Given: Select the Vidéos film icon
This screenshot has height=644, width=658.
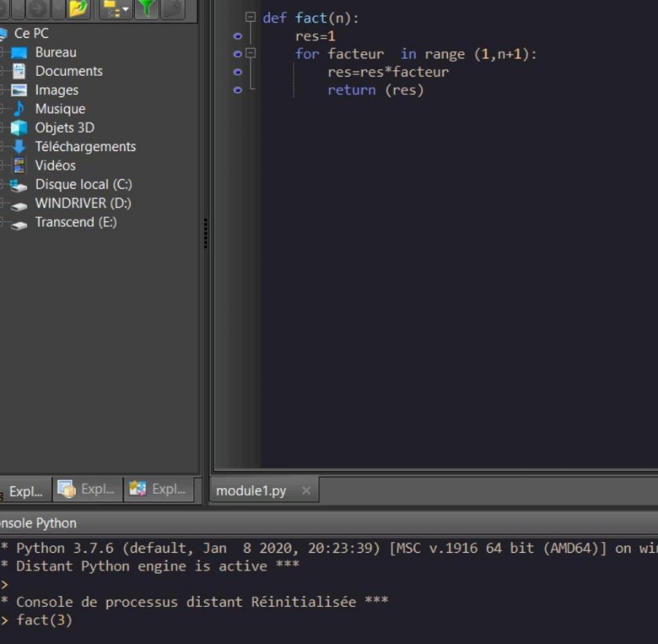Looking at the screenshot, I should click(19, 165).
